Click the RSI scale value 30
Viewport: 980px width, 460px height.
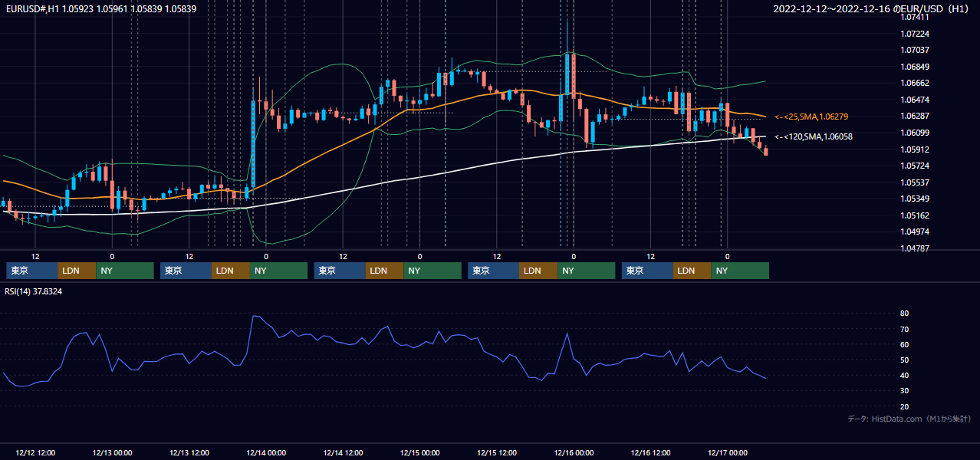pos(905,391)
